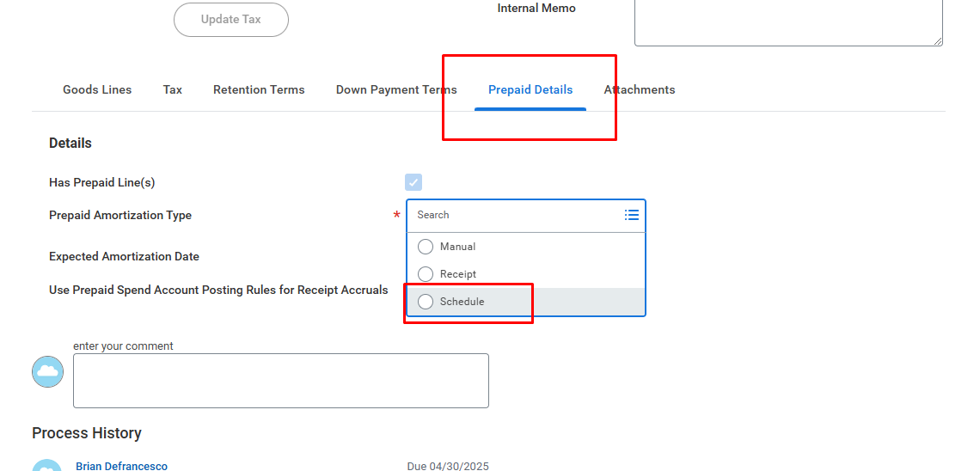The image size is (980, 471).
Task: Open the Prepaid Amortization Type list icon
Action: [x=632, y=215]
